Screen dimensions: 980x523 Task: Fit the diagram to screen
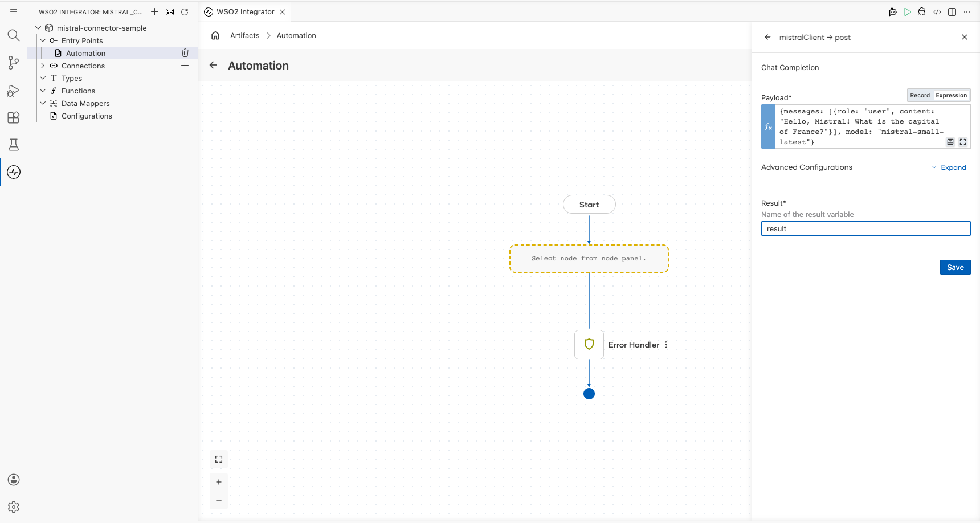(x=219, y=459)
